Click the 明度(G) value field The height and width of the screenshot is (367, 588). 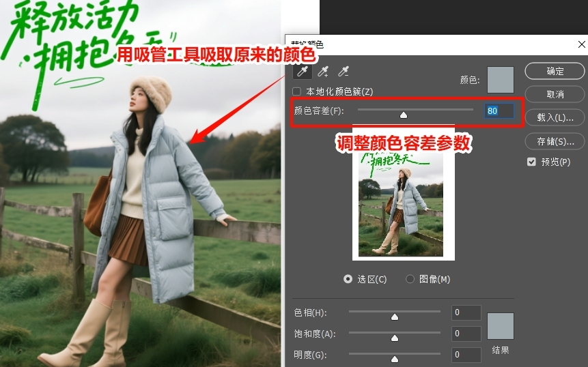pos(466,354)
